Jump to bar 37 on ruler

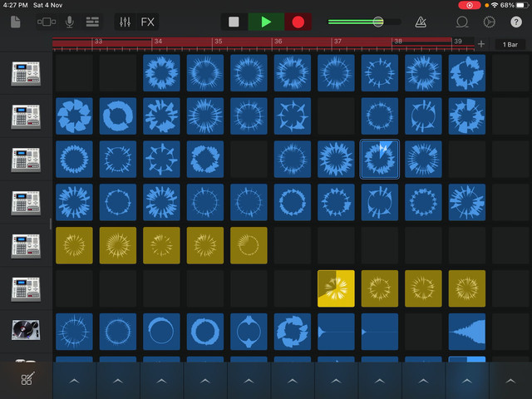click(x=338, y=41)
